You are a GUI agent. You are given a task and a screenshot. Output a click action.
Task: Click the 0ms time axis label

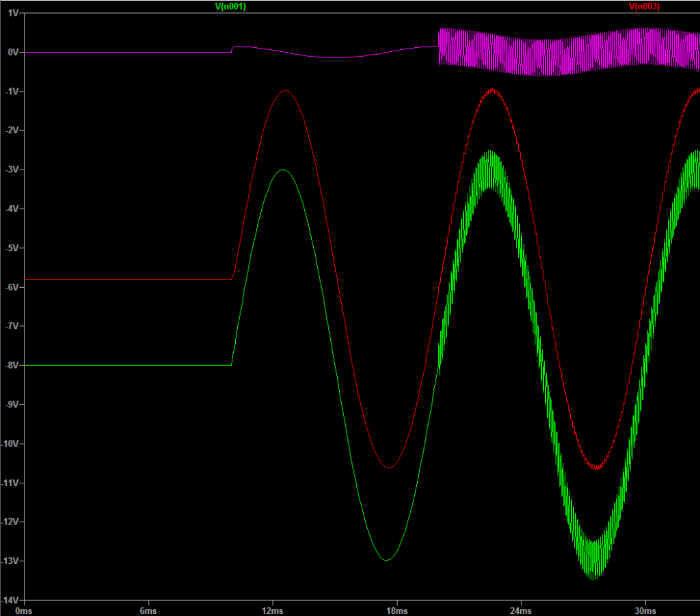pyautogui.click(x=24, y=610)
